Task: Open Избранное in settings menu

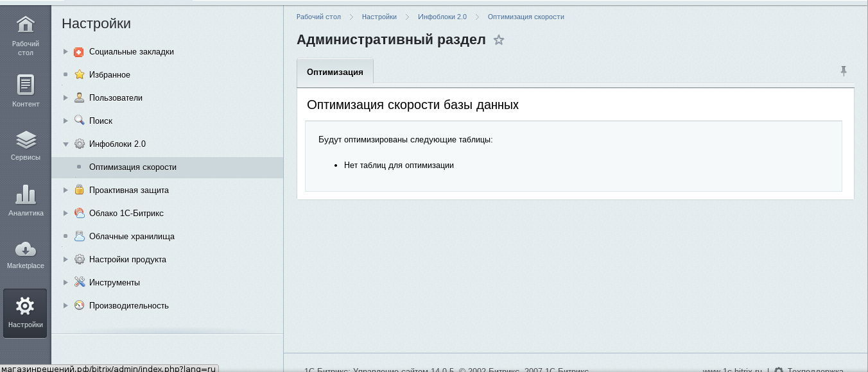Action: pos(109,75)
